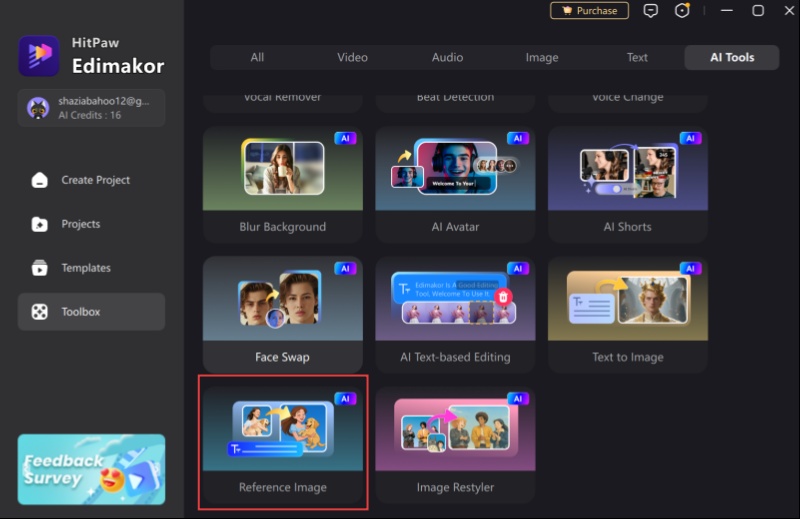800x519 pixels.
Task: Switch to the Text tab
Action: [637, 57]
